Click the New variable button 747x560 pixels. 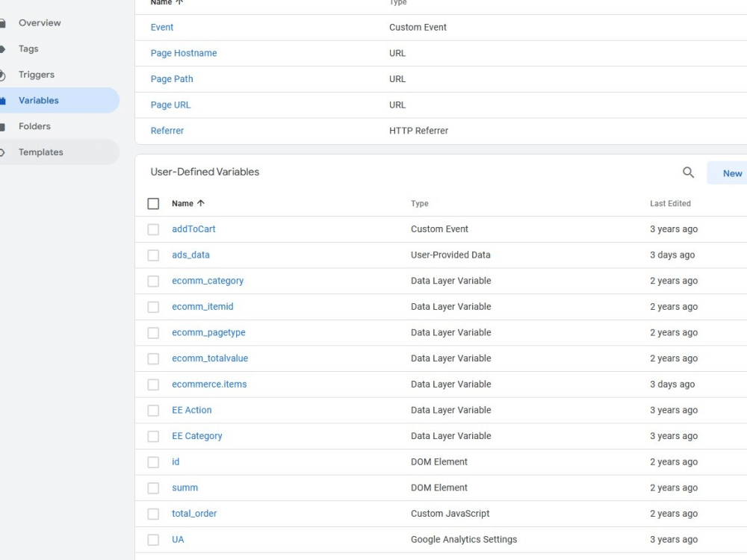point(728,172)
